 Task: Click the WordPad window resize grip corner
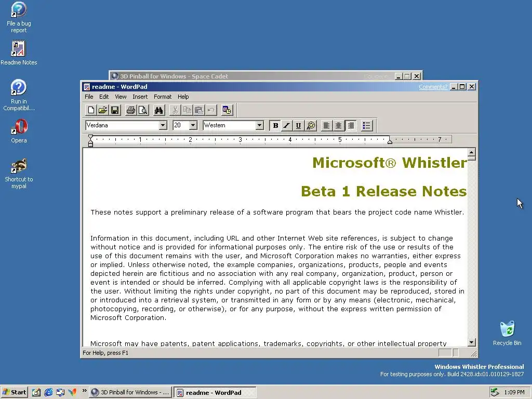coord(474,353)
